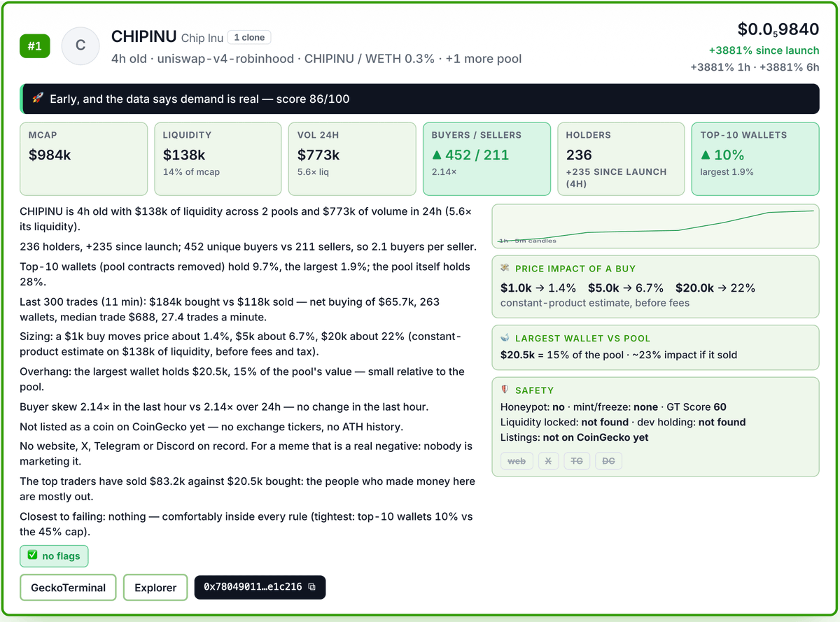Select the MCAP $984k stat card
This screenshot has height=622, width=840.
tap(84, 159)
